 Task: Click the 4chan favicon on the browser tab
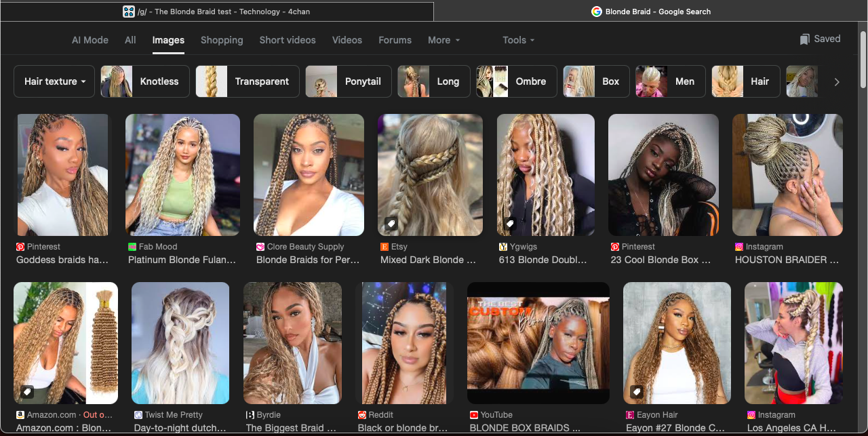tap(129, 12)
